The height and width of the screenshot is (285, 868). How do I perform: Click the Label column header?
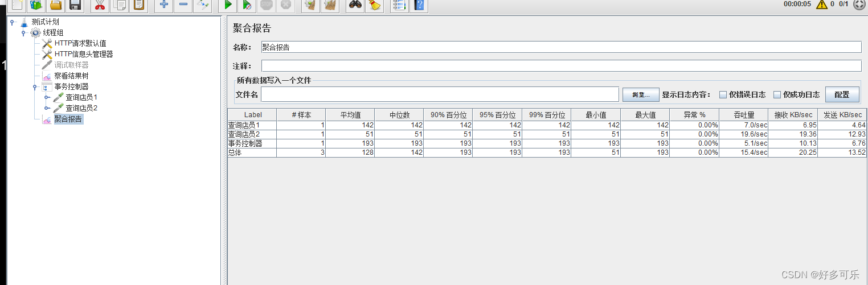point(252,115)
